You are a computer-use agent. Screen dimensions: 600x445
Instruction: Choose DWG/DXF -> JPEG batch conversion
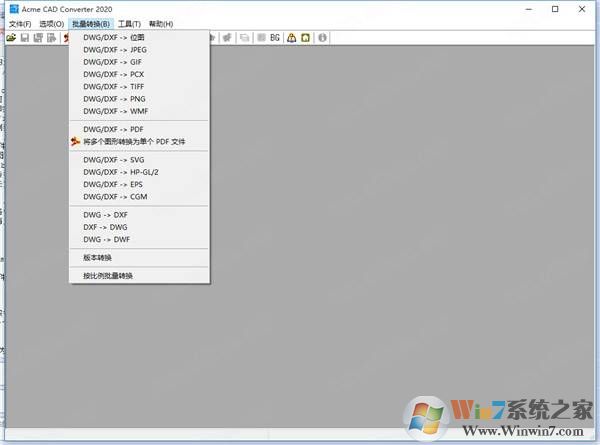tap(139, 50)
